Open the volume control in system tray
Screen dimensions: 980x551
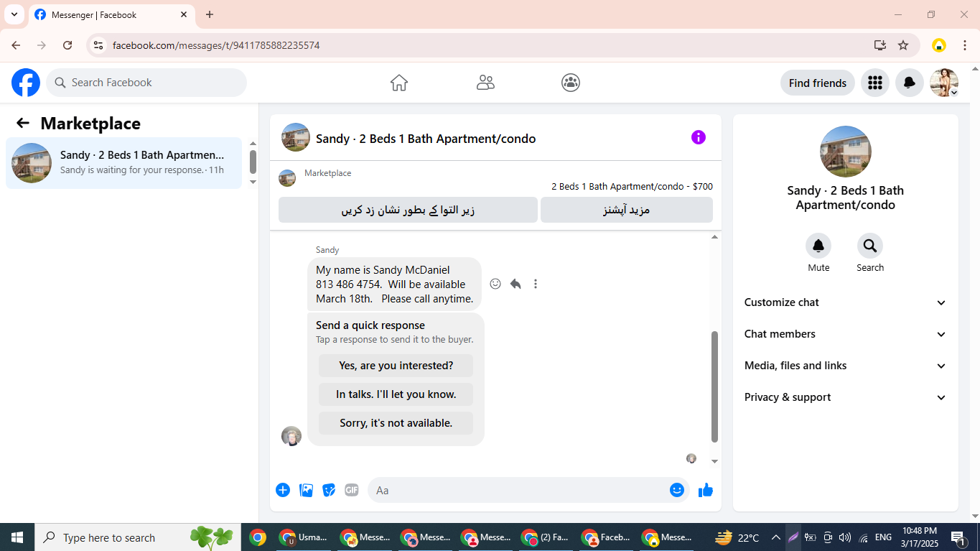[845, 537]
